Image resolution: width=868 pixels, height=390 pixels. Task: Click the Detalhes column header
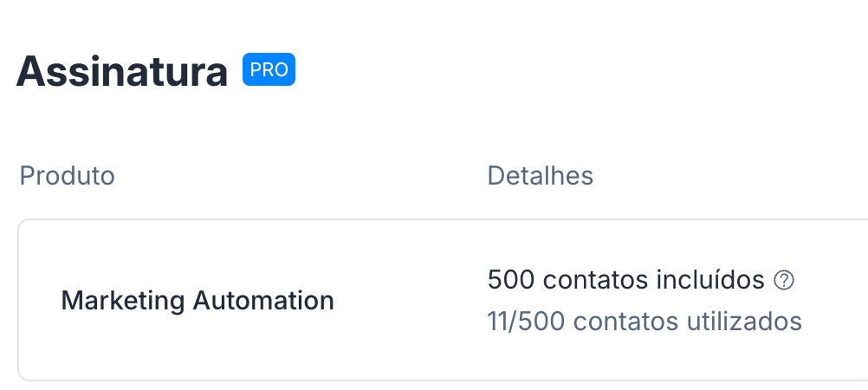(540, 176)
